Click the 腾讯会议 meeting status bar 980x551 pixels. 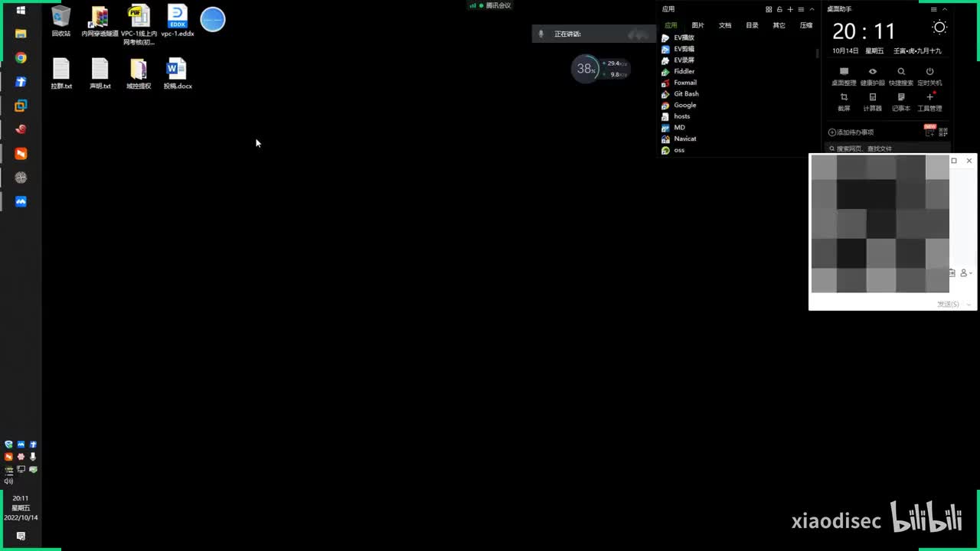pos(491,5)
